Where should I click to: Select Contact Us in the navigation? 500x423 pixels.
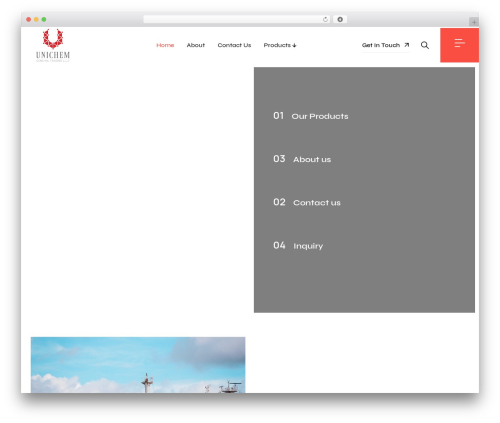click(x=234, y=45)
